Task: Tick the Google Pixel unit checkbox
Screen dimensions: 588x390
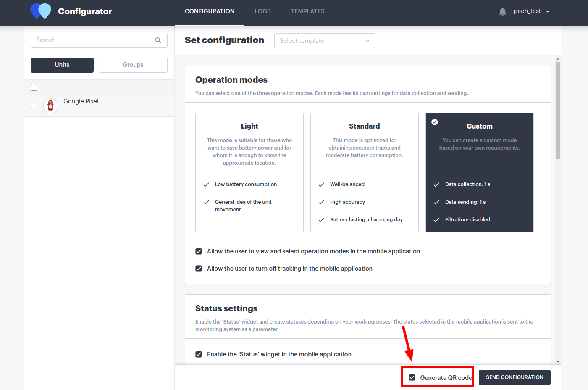Action: (34, 106)
